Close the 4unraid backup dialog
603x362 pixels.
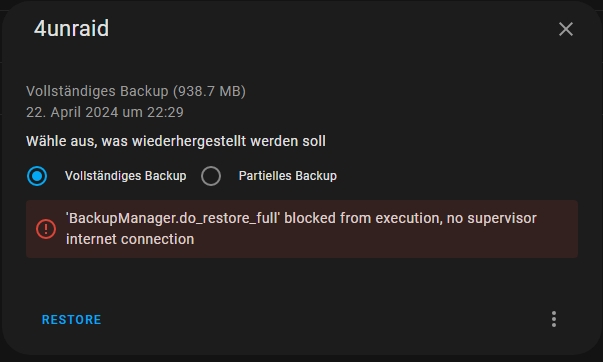click(565, 29)
